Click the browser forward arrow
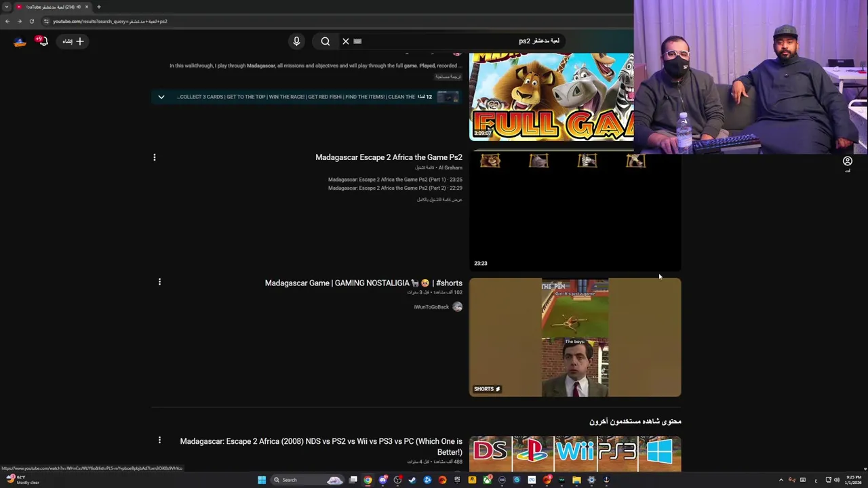Screen dimensions: 868x488 pyautogui.click(x=19, y=21)
